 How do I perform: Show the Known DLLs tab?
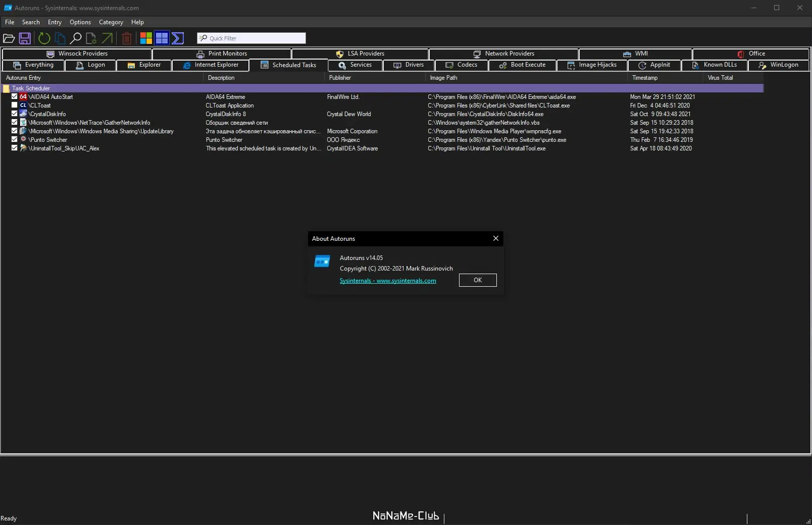click(x=715, y=65)
